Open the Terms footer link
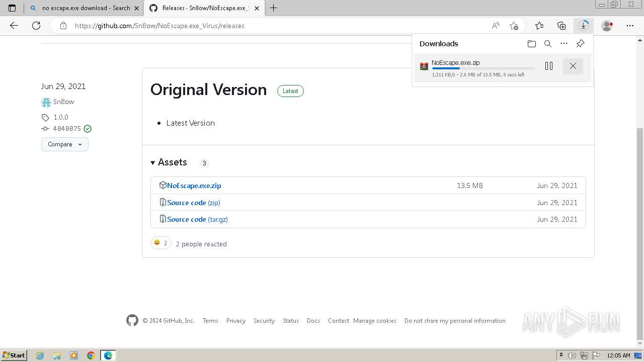644x362 pixels. tap(210, 321)
